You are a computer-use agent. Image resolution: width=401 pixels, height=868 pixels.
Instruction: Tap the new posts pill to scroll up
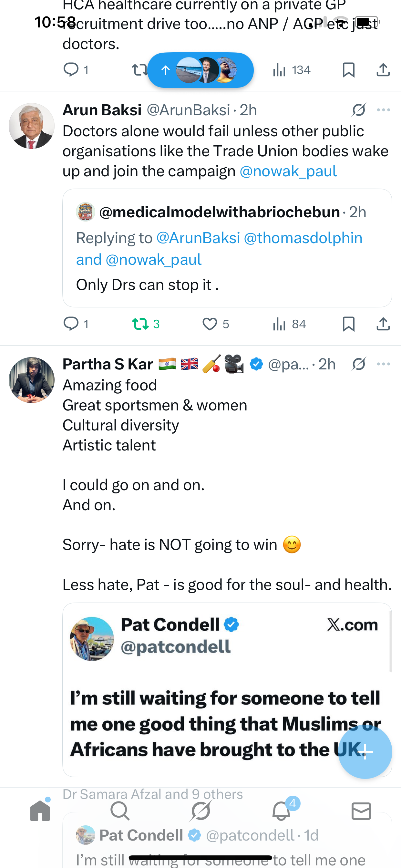click(x=200, y=70)
